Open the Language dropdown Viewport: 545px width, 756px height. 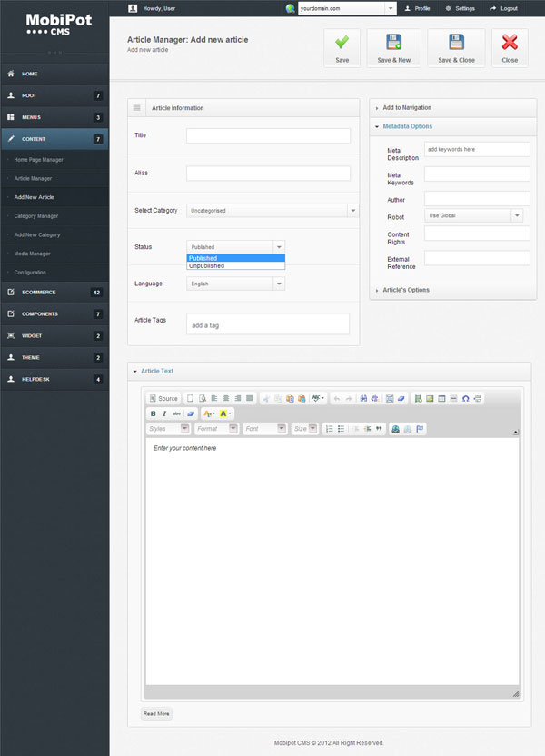(x=235, y=283)
